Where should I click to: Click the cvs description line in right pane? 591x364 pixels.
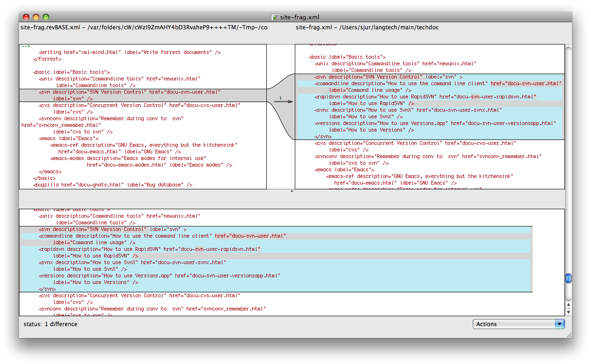(x=416, y=143)
